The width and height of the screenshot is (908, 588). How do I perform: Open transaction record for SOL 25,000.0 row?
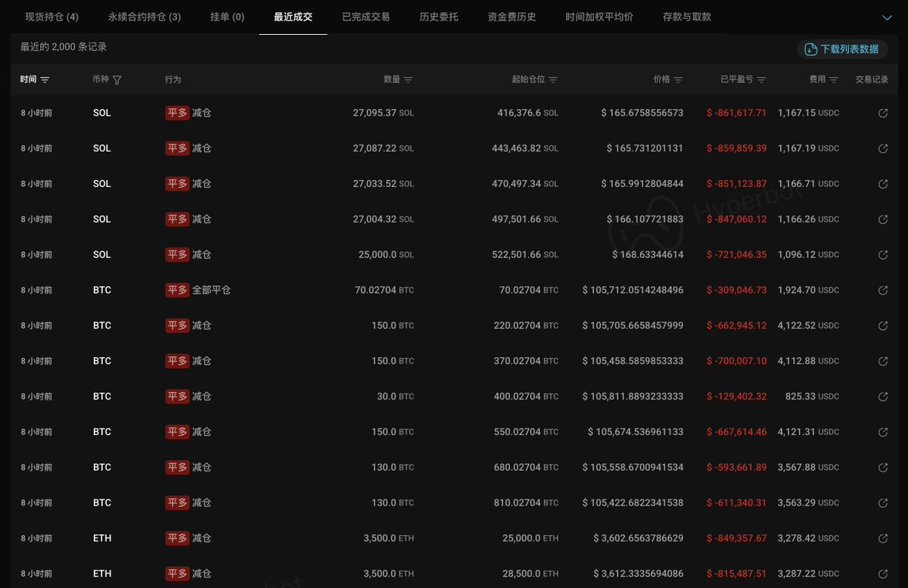(x=882, y=255)
